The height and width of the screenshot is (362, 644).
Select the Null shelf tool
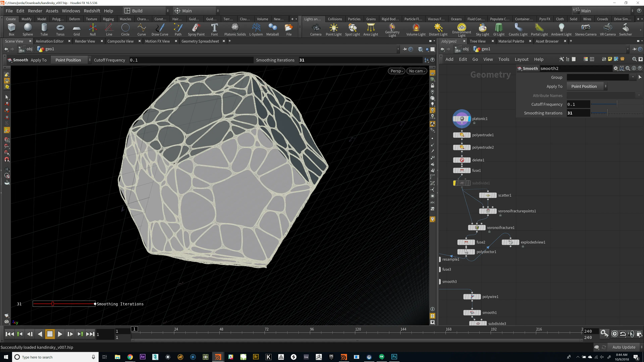pos(93,29)
